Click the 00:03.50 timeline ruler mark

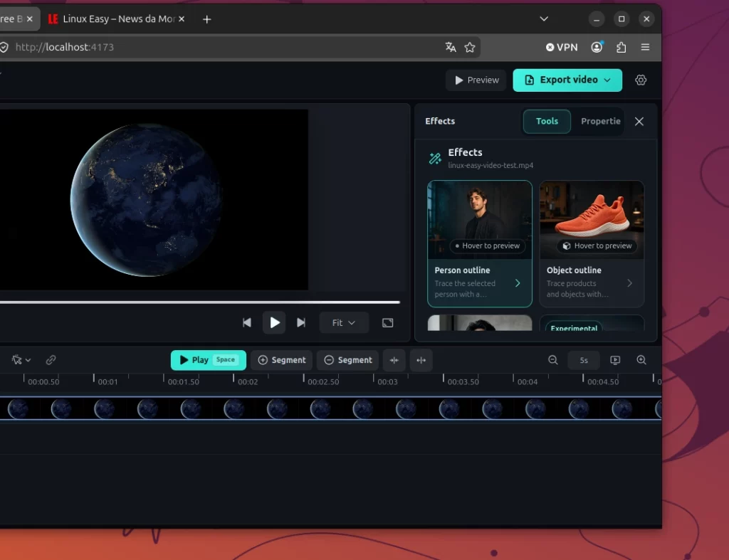[x=463, y=381]
